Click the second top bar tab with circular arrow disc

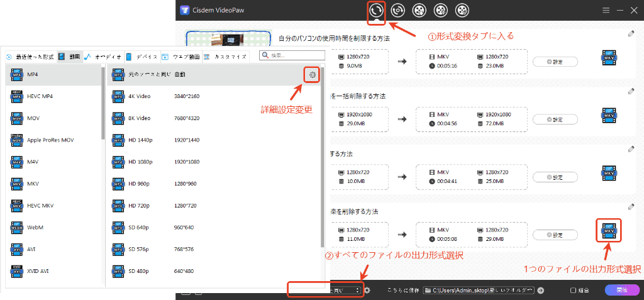coord(397,10)
